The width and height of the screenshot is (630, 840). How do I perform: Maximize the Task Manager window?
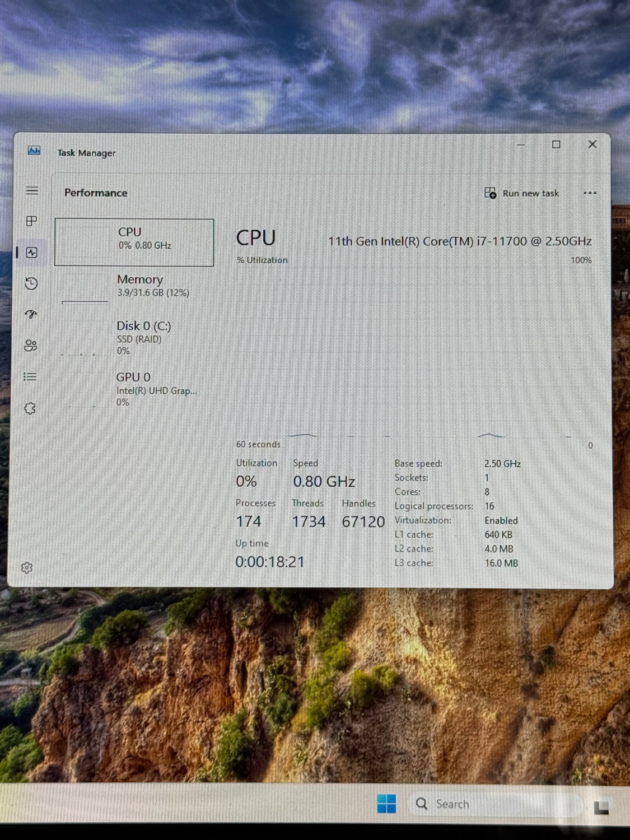coord(556,144)
